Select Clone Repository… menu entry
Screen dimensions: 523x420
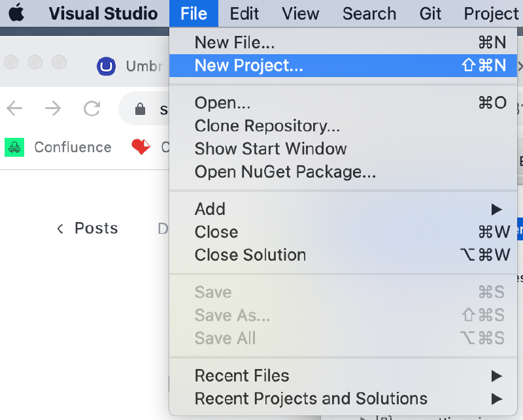(x=343, y=126)
